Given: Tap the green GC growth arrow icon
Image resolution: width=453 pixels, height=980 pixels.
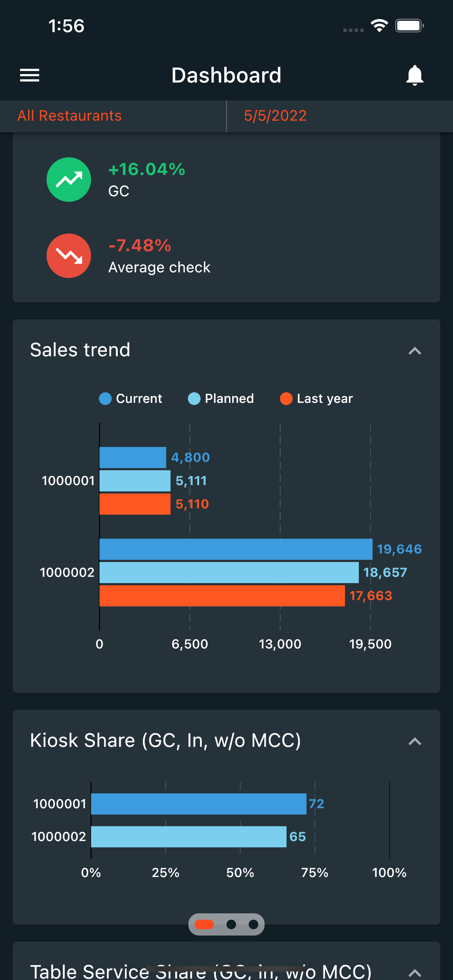Looking at the screenshot, I should coord(69,179).
